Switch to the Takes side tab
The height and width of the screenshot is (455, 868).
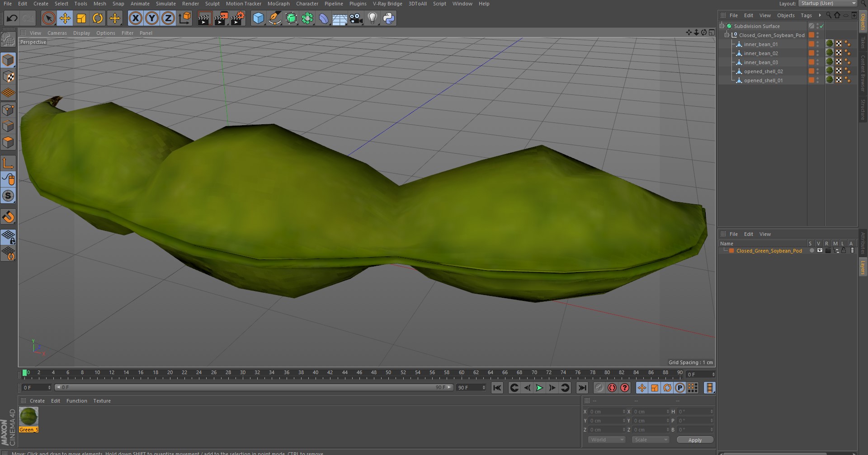tap(863, 43)
